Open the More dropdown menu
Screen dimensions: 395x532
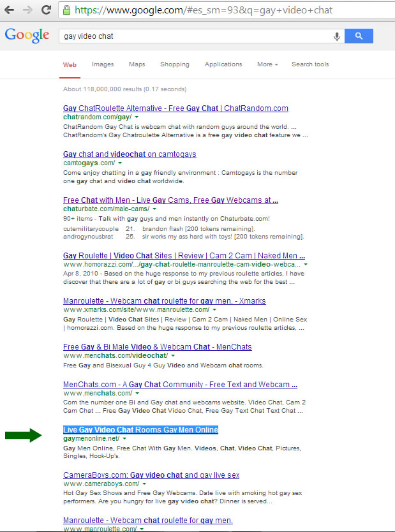coord(267,64)
